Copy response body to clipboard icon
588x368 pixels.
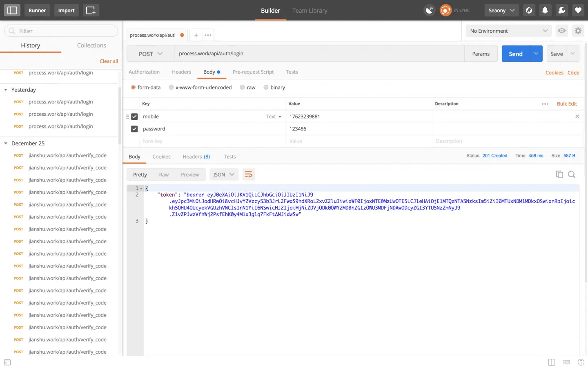pyautogui.click(x=559, y=175)
